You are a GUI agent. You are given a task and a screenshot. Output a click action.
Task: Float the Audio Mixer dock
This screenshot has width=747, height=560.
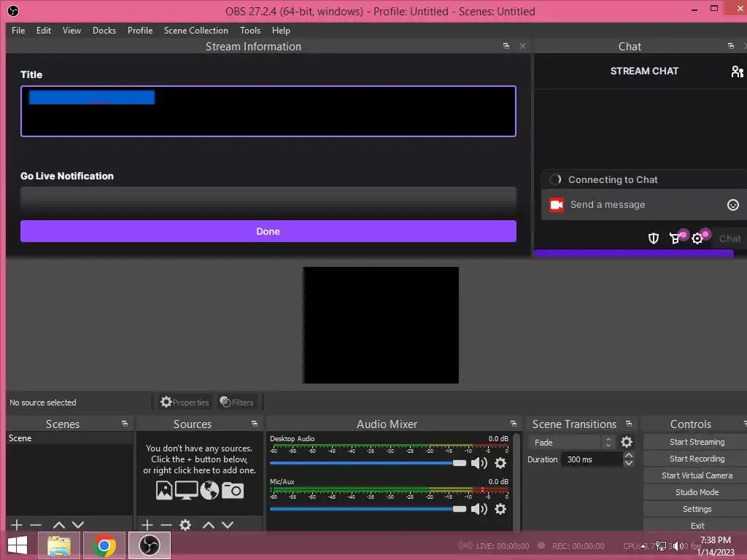coord(513,424)
